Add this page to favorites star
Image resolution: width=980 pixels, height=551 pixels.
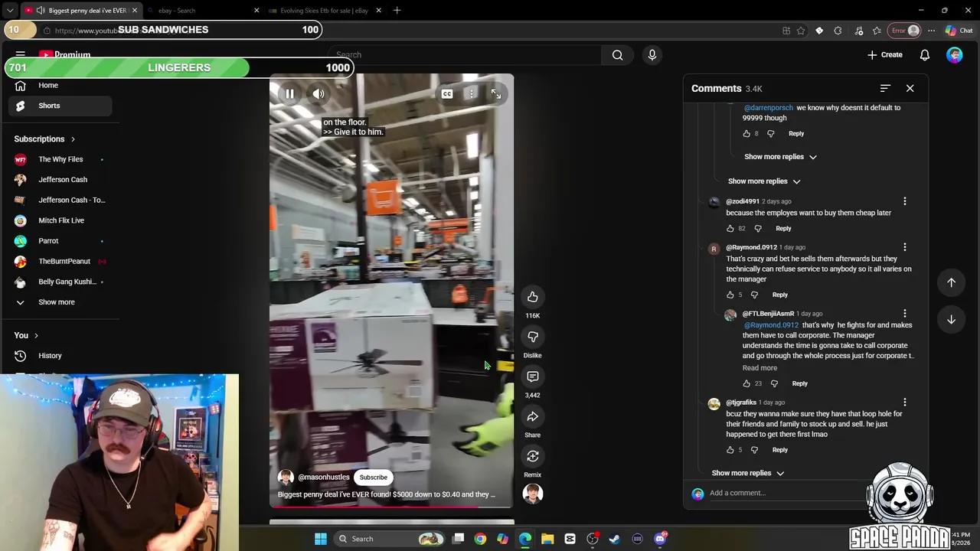click(801, 31)
